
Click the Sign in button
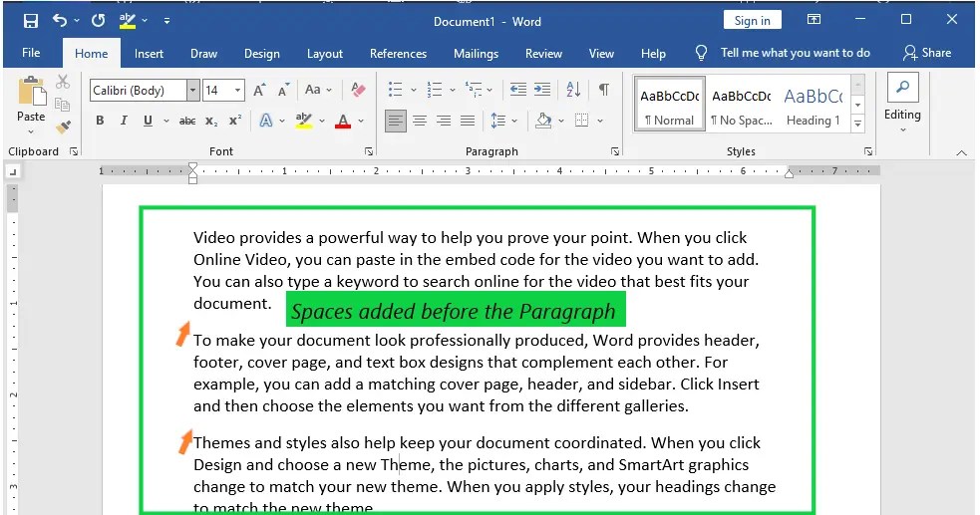tap(752, 21)
